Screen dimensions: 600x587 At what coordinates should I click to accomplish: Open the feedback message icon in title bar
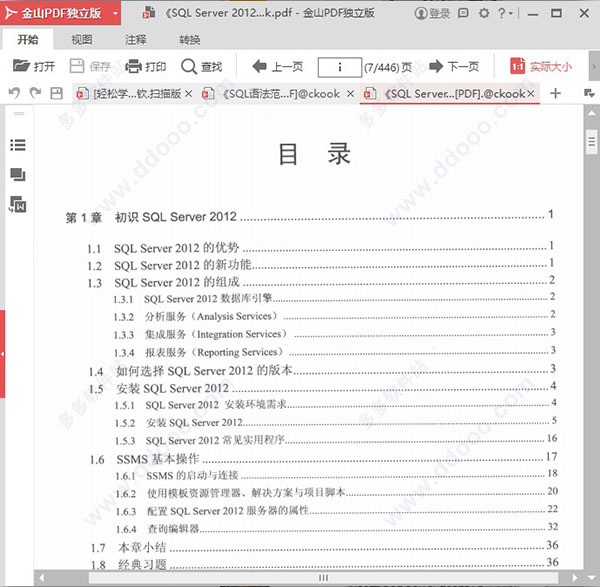pyautogui.click(x=463, y=13)
